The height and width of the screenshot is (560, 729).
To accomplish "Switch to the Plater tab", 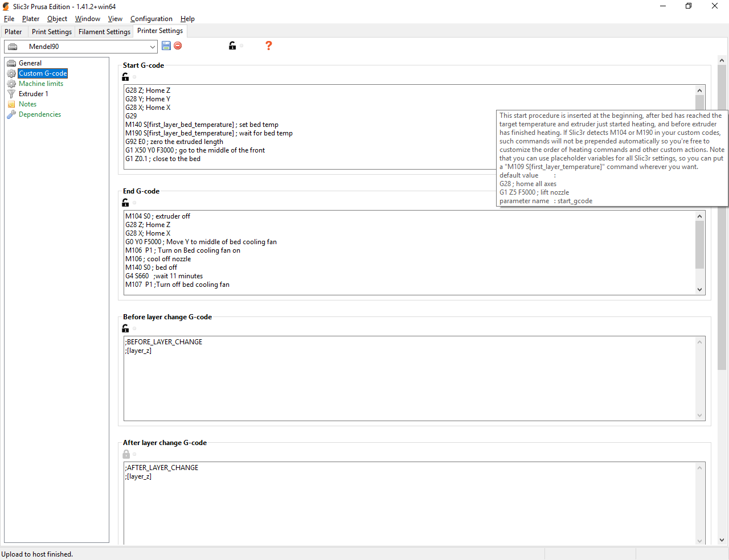I will click(x=13, y=32).
